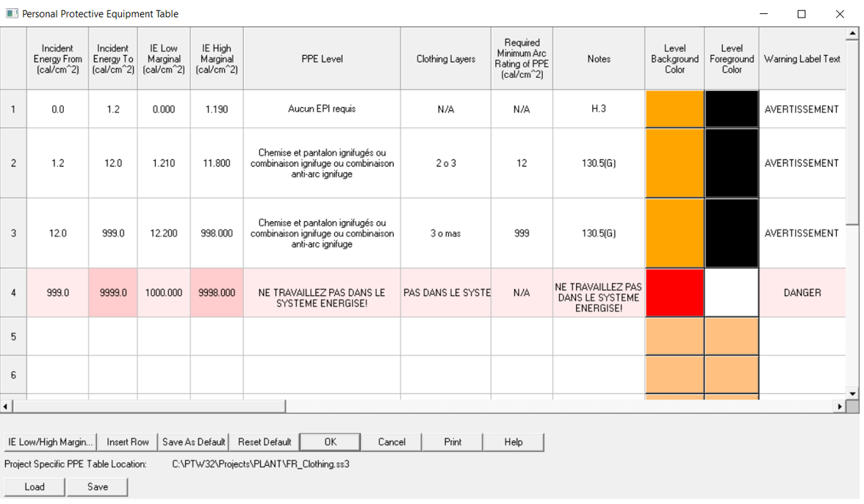Click the black foreground swatch in row 2
This screenshot has height=504, width=864.
tap(731, 163)
